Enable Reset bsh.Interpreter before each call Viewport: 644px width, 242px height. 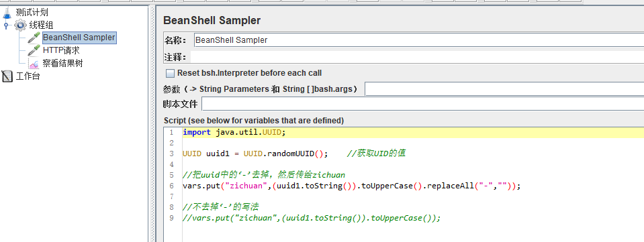pos(170,74)
